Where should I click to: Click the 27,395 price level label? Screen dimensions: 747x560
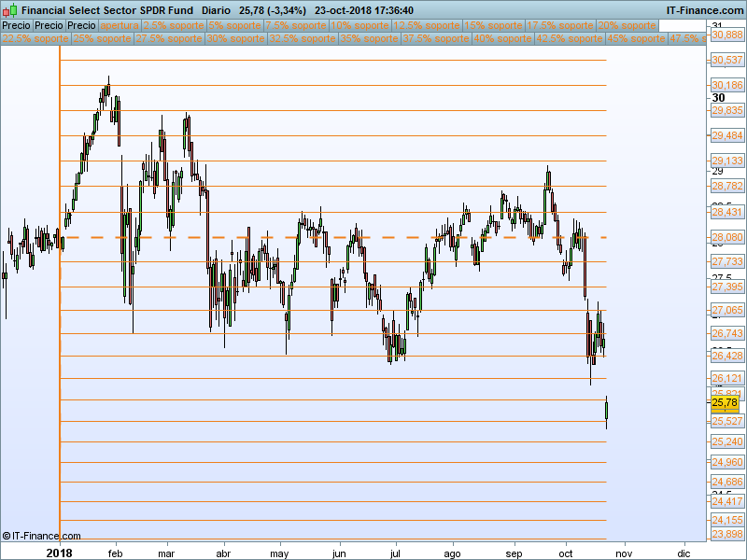point(727,287)
